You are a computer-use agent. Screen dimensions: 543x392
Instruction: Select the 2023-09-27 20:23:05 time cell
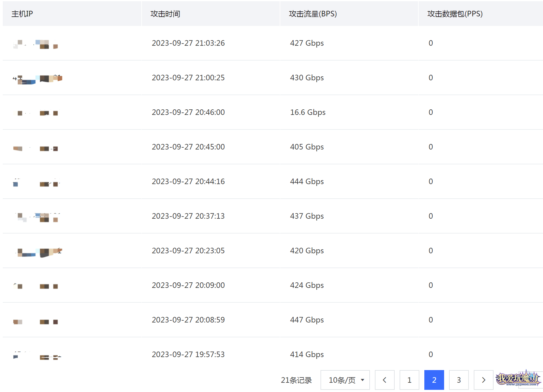[188, 251]
